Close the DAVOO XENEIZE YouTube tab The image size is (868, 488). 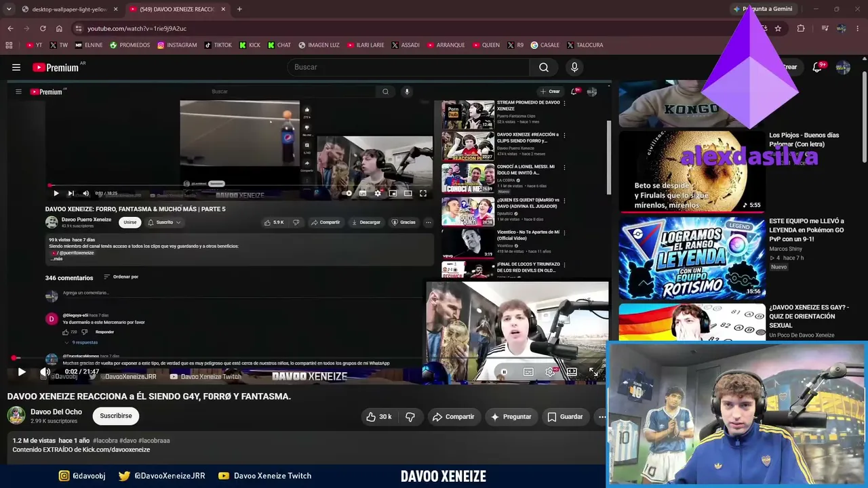click(223, 9)
